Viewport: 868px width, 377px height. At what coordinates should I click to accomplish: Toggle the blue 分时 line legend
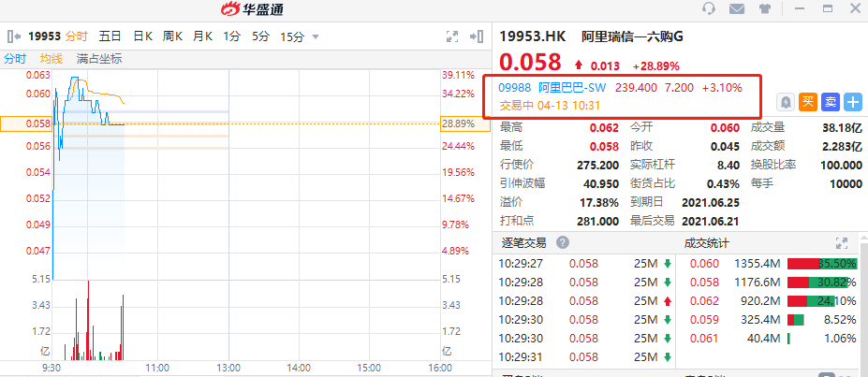coord(15,59)
